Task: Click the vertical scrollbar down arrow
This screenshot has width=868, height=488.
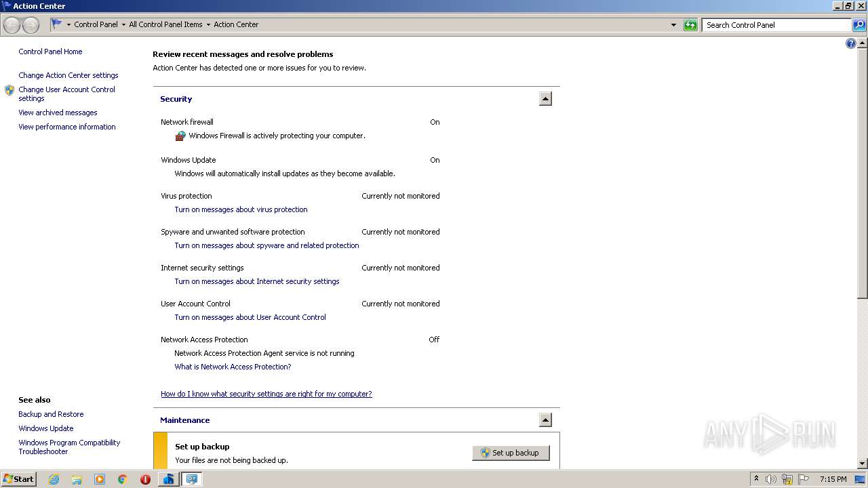Action: [863, 464]
